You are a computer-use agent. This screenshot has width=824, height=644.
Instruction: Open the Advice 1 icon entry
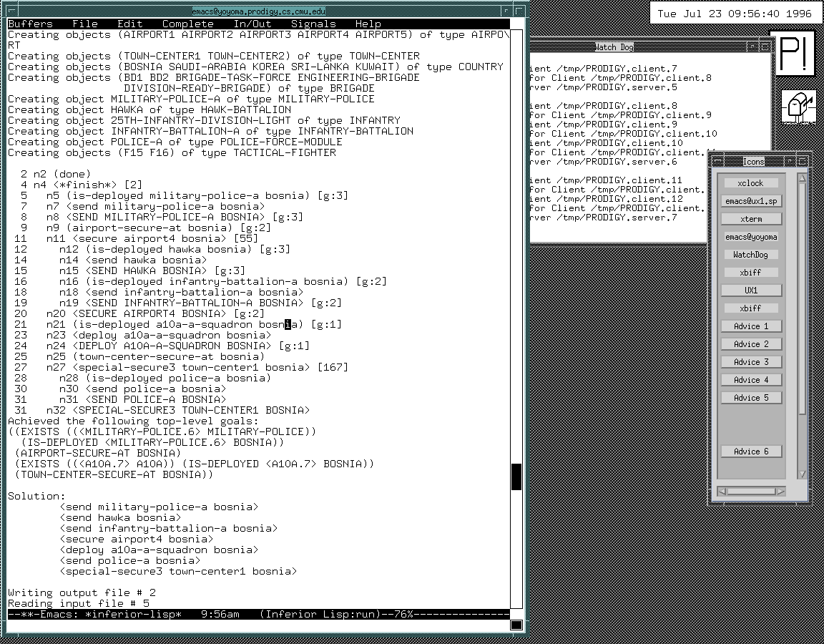pos(750,326)
